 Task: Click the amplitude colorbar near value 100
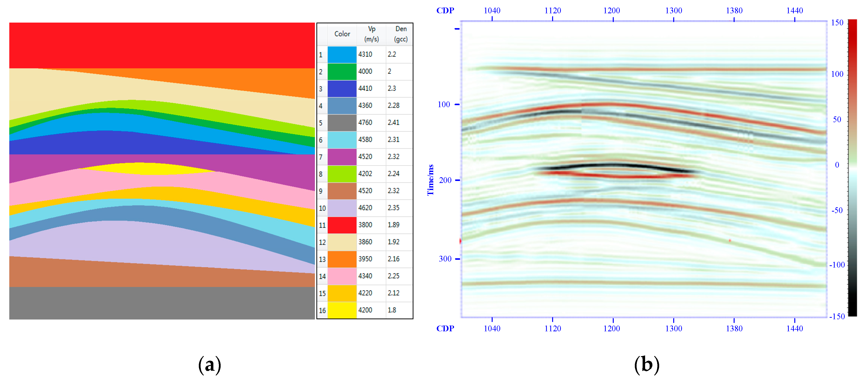click(852, 74)
